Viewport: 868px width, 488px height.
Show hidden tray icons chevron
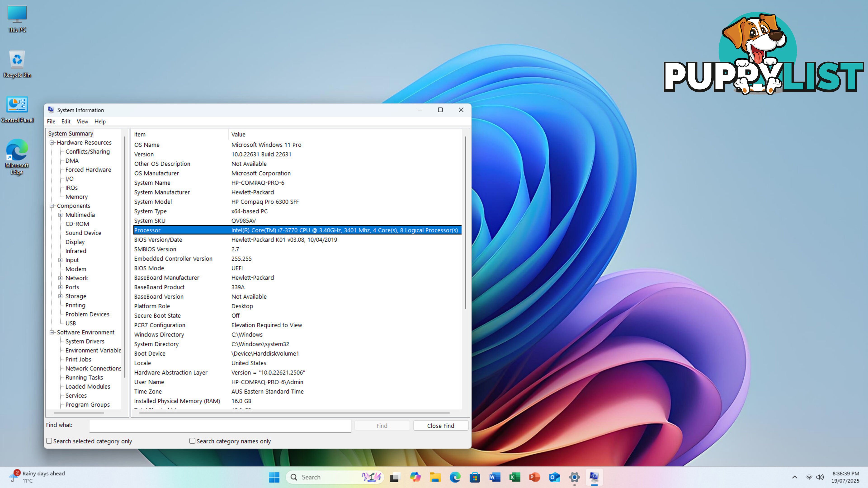[x=795, y=477]
